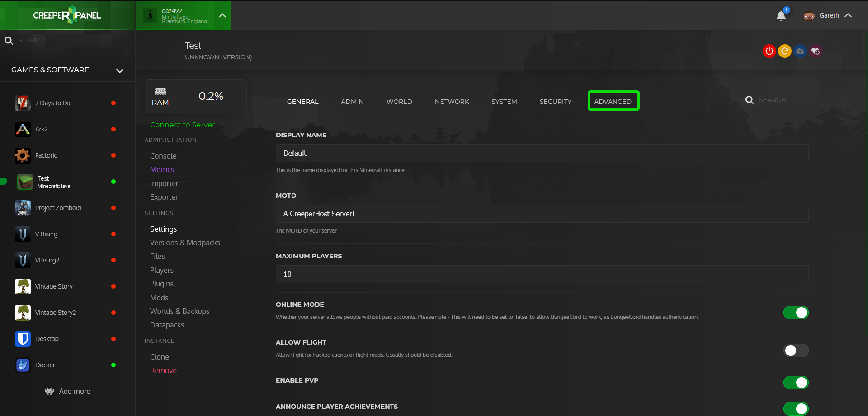Open the V Rising instance icon

point(23,234)
